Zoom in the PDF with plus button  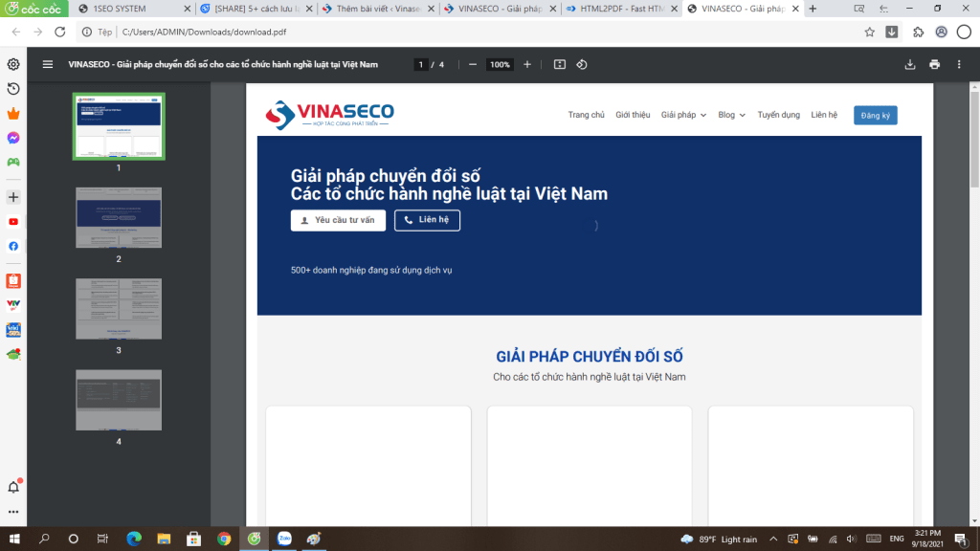pos(527,64)
